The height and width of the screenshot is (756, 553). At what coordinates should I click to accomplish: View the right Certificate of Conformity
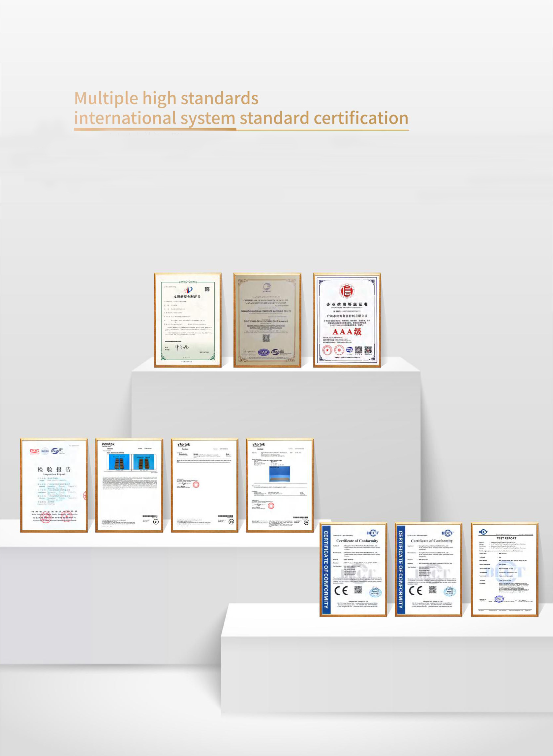click(428, 570)
